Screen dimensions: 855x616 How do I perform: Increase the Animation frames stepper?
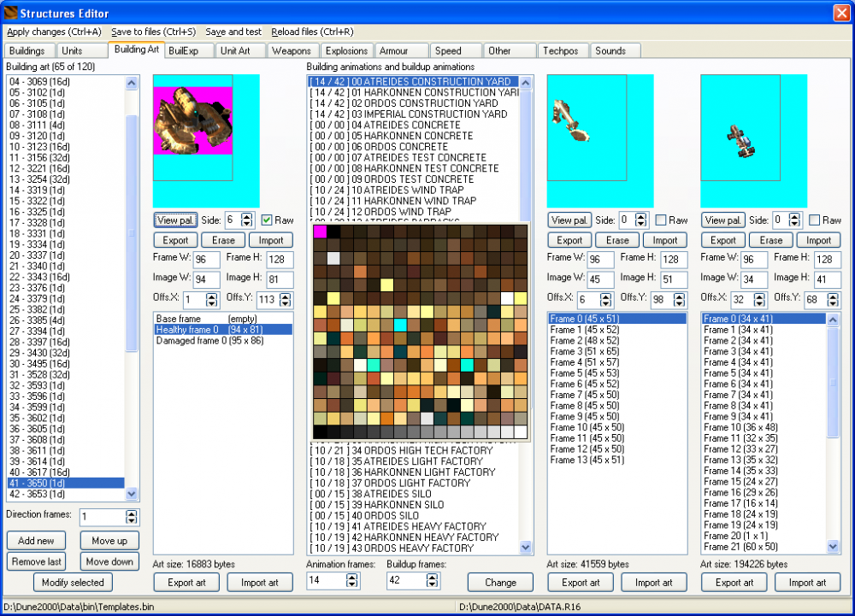[x=351, y=577]
